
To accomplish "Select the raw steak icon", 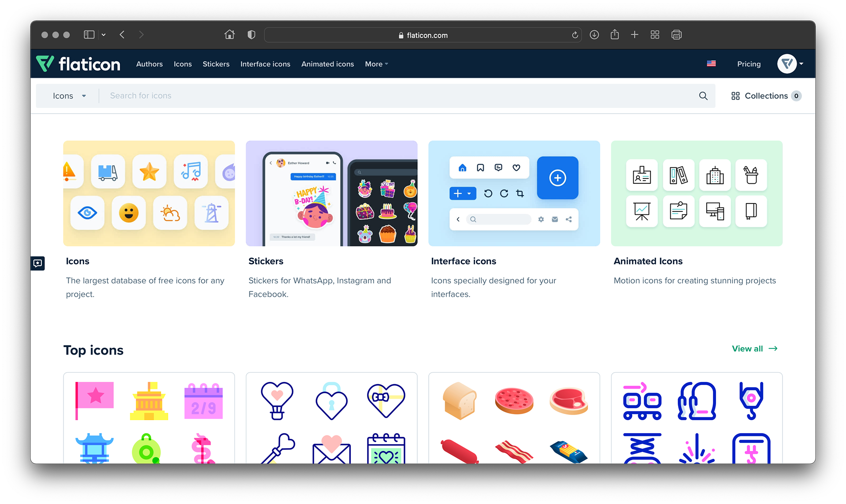I will pyautogui.click(x=569, y=401).
